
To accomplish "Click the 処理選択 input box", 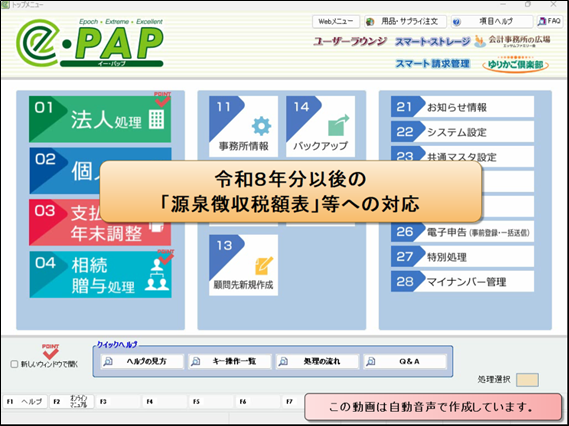I will tap(527, 380).
